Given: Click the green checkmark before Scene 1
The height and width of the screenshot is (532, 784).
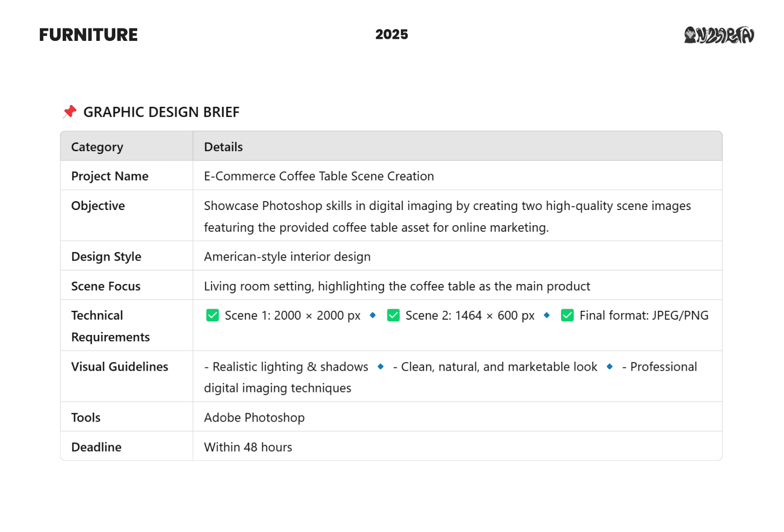Looking at the screenshot, I should pyautogui.click(x=213, y=315).
